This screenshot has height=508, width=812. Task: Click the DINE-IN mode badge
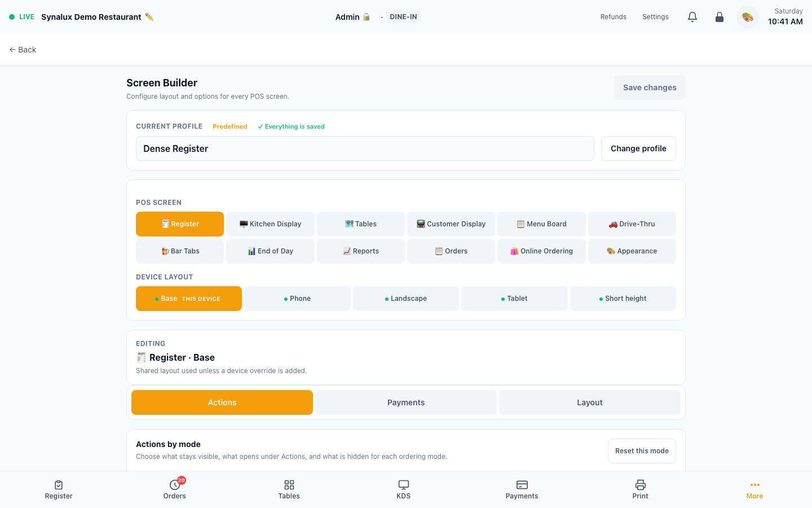(x=404, y=17)
